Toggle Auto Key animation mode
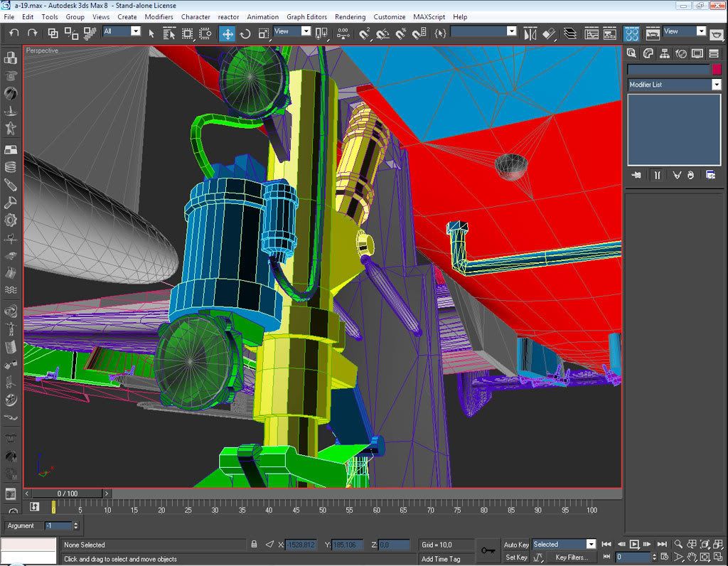The height and width of the screenshot is (566, 728). pyautogui.click(x=516, y=545)
